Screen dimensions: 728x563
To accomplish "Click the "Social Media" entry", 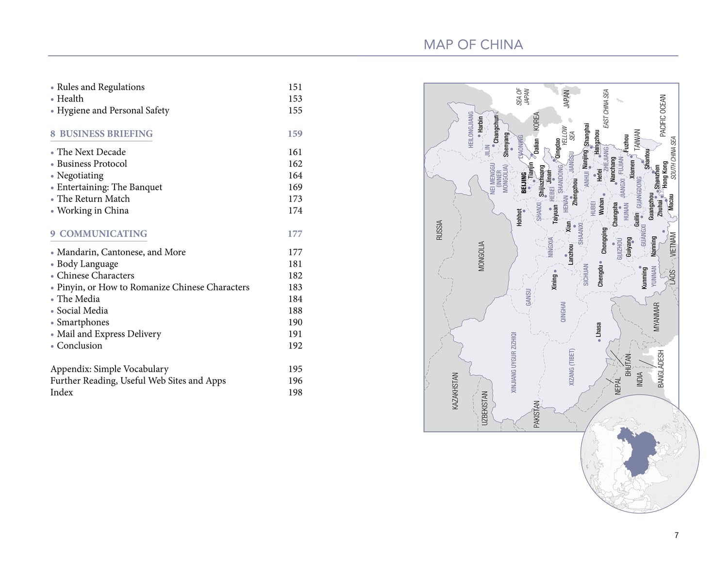I will click(83, 310).
